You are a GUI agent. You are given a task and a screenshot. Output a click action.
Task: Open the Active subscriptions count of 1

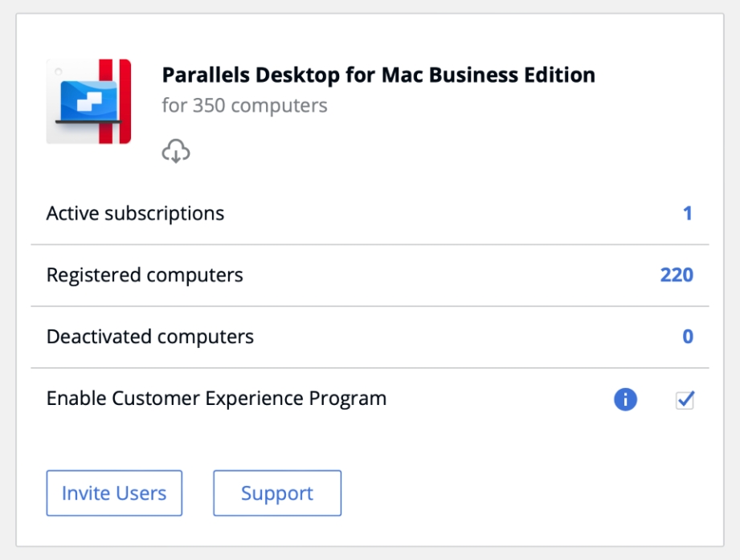click(x=687, y=214)
